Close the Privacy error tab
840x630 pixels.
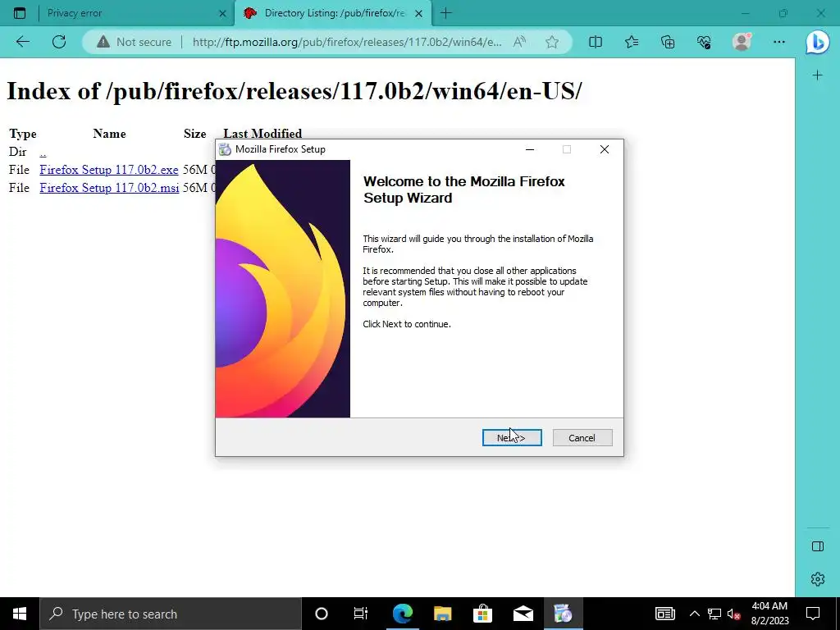223,14
